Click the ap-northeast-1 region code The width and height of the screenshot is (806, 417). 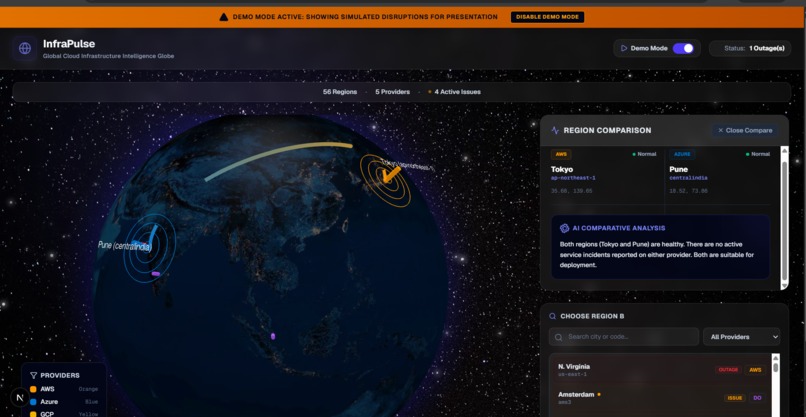[x=572, y=178]
